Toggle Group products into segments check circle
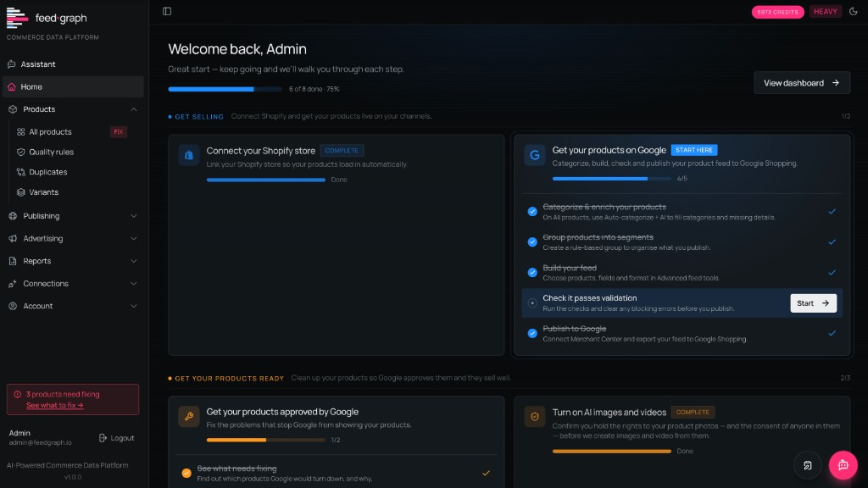868x488 pixels. (x=532, y=241)
